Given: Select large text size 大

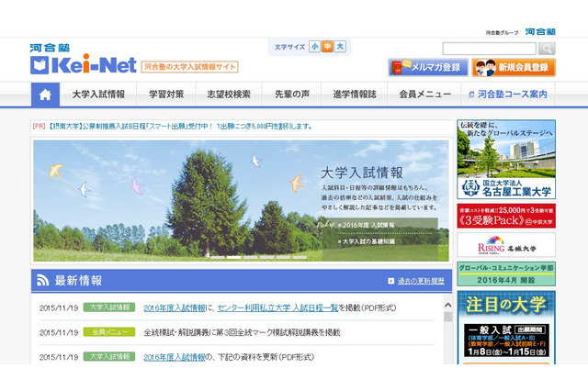Looking at the screenshot, I should coord(340,47).
